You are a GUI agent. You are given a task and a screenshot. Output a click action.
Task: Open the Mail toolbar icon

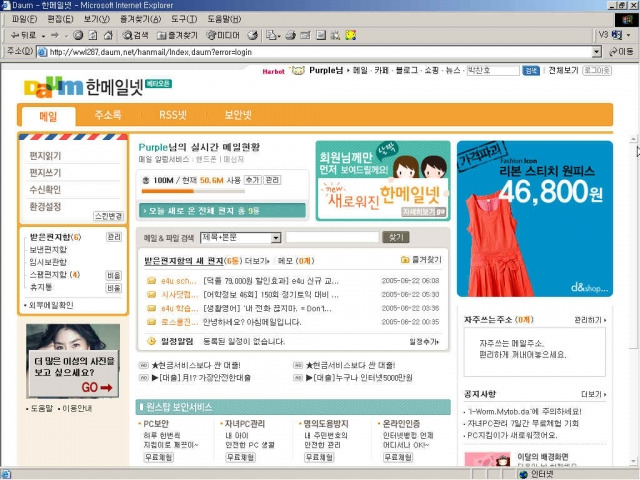pyautogui.click(x=271, y=36)
